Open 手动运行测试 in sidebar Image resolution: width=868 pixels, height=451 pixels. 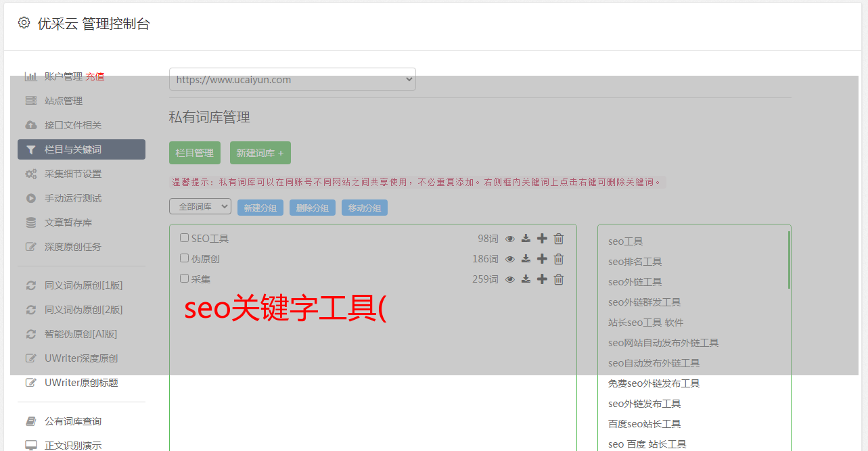(73, 198)
